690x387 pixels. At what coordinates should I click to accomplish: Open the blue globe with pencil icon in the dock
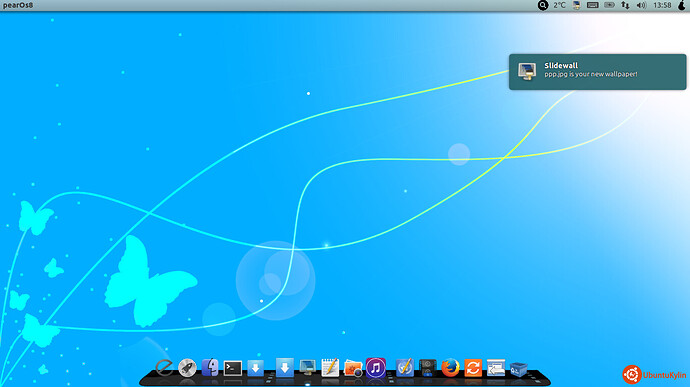pos(404,368)
